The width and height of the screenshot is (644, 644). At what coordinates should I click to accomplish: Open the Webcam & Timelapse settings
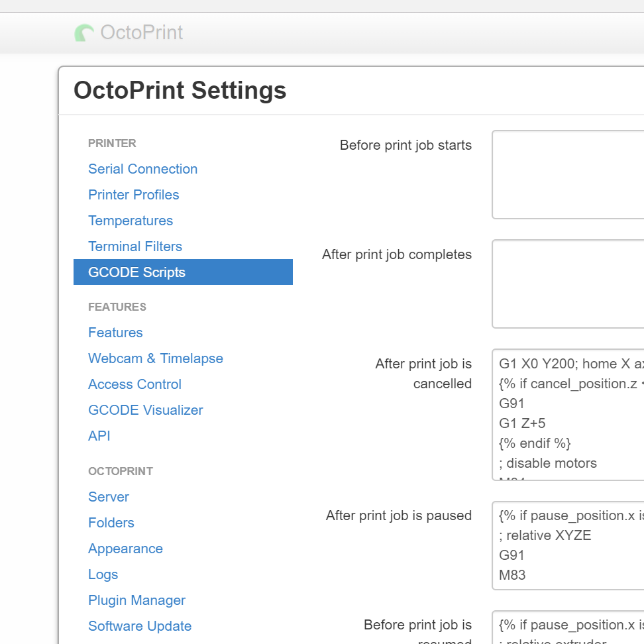(156, 358)
